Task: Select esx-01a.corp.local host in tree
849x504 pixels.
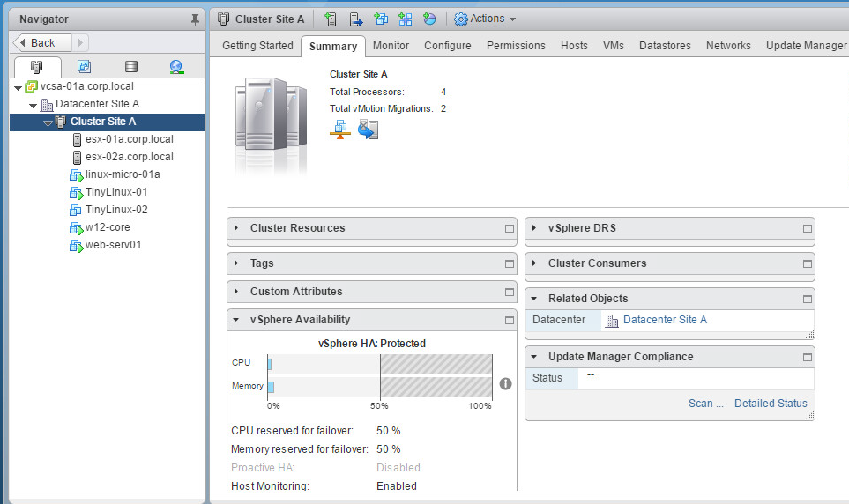Action: [129, 139]
